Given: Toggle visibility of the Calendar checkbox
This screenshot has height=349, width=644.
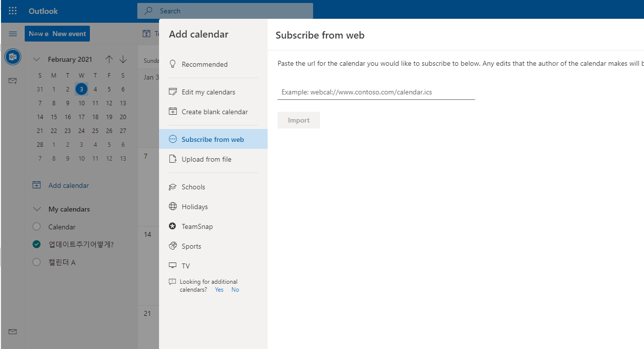Looking at the screenshot, I should 36,226.
